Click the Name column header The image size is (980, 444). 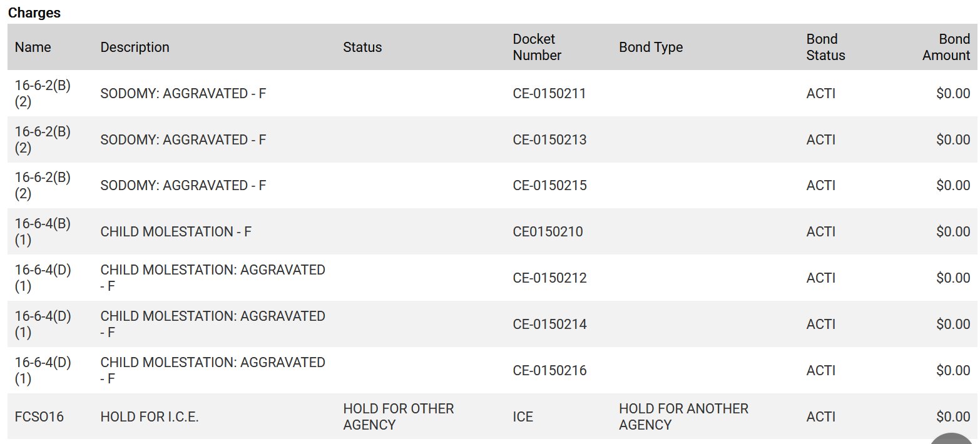coord(33,47)
